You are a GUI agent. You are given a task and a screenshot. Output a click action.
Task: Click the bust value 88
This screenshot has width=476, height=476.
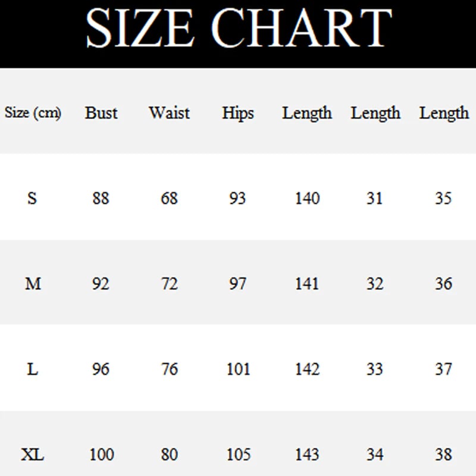101,198
